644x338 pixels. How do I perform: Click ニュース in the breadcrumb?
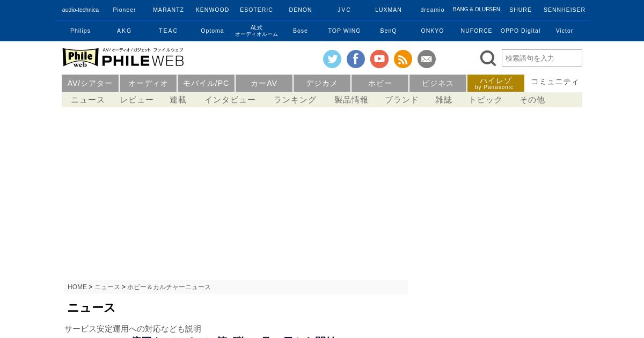coord(107,287)
